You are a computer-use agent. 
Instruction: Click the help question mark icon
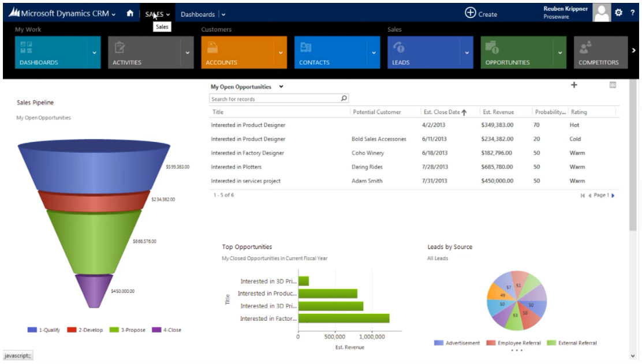point(632,13)
